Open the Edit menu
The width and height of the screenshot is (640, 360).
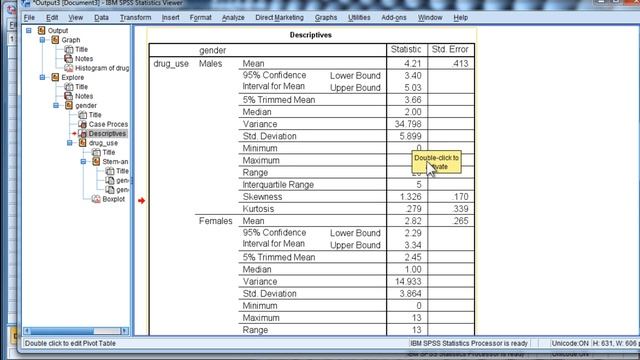coord(52,18)
